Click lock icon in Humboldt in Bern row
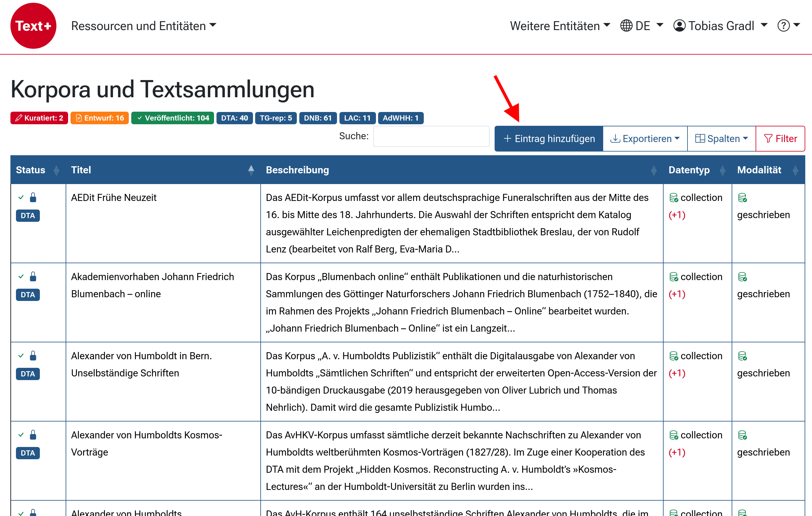Screen dimensions: 812x516 coord(33,356)
